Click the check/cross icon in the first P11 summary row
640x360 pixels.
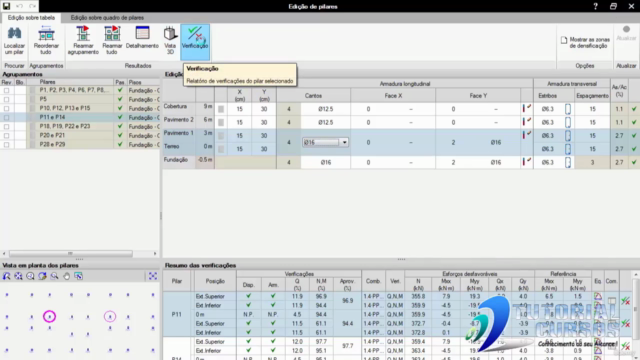coord(625,301)
